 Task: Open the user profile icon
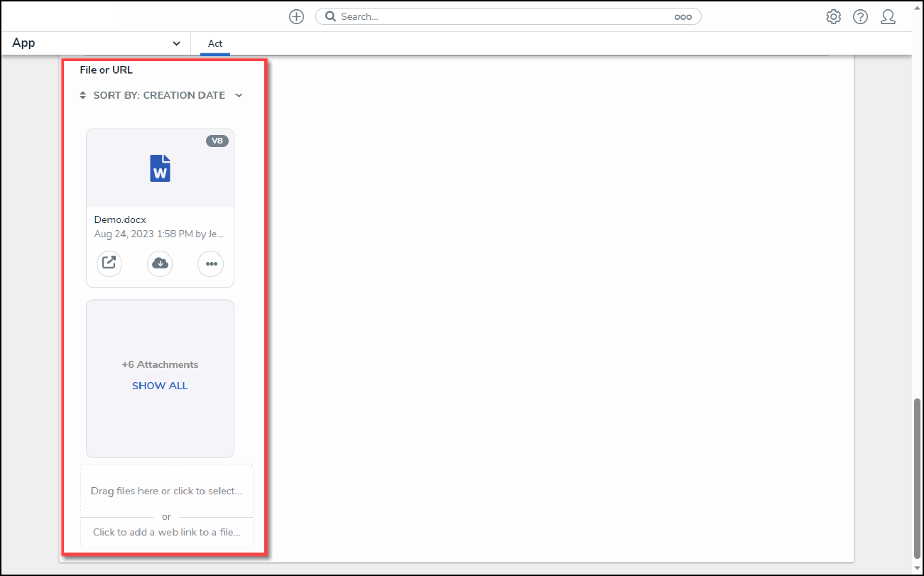point(888,17)
